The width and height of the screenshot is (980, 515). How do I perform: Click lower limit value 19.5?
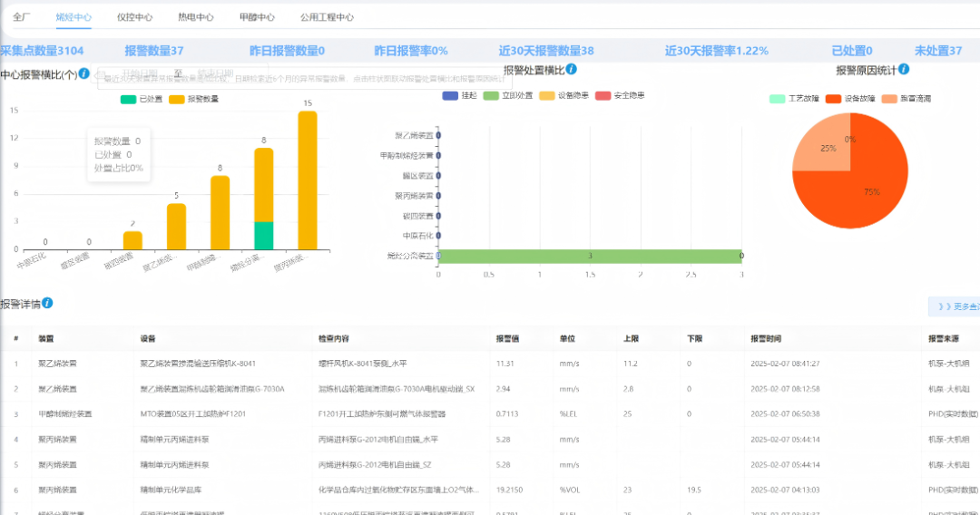click(694, 490)
